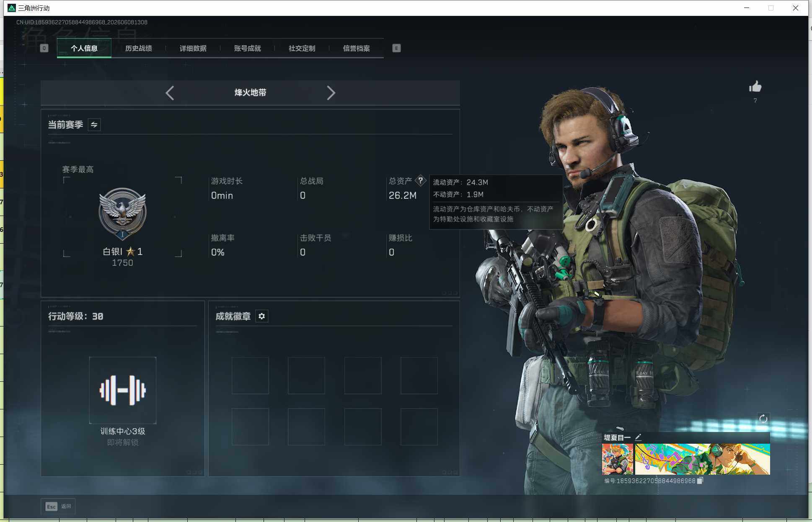Click the 撤离率 value 0%
Viewport: 812px width, 522px height.
(x=218, y=252)
